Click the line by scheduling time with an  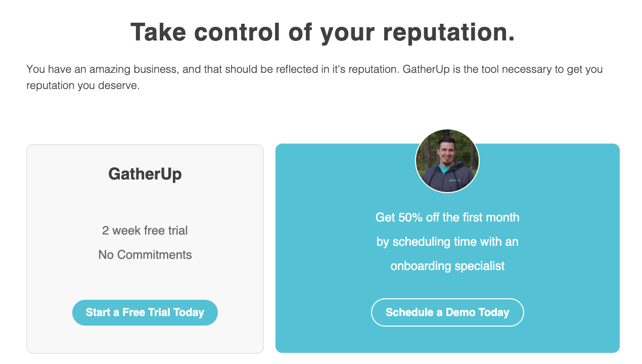(x=447, y=241)
